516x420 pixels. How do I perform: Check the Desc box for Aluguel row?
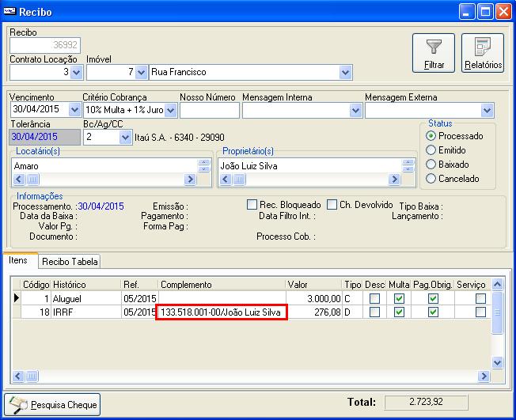coord(375,299)
